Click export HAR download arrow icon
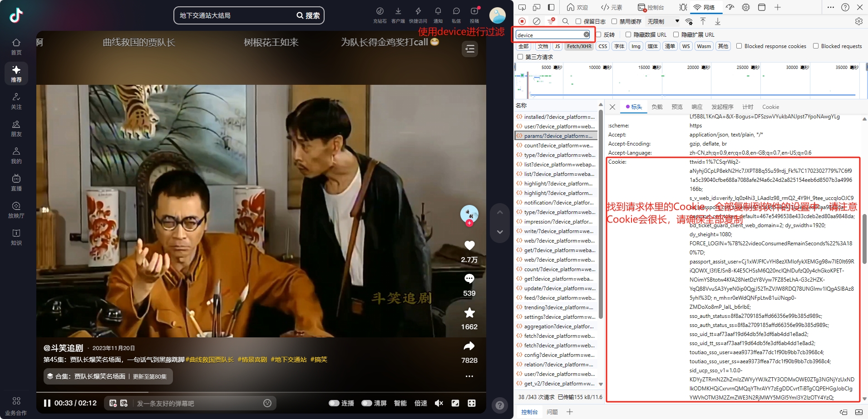Viewport: 868px width, 419px height. pyautogui.click(x=718, y=21)
